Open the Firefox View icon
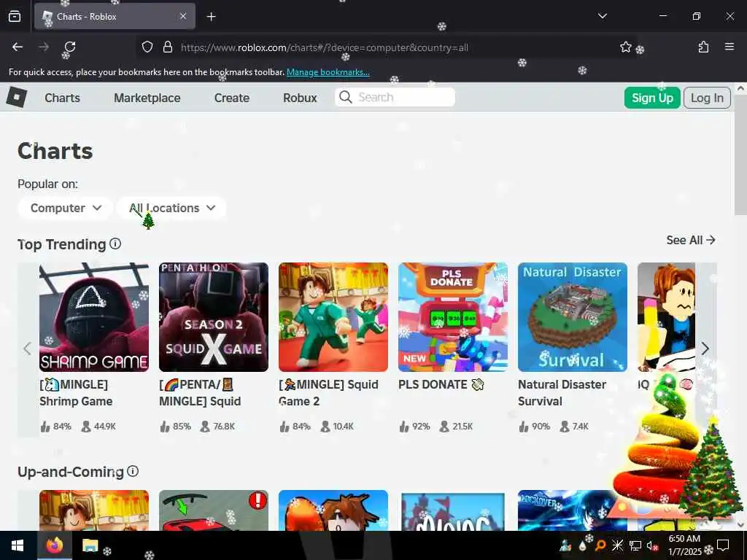 point(15,17)
